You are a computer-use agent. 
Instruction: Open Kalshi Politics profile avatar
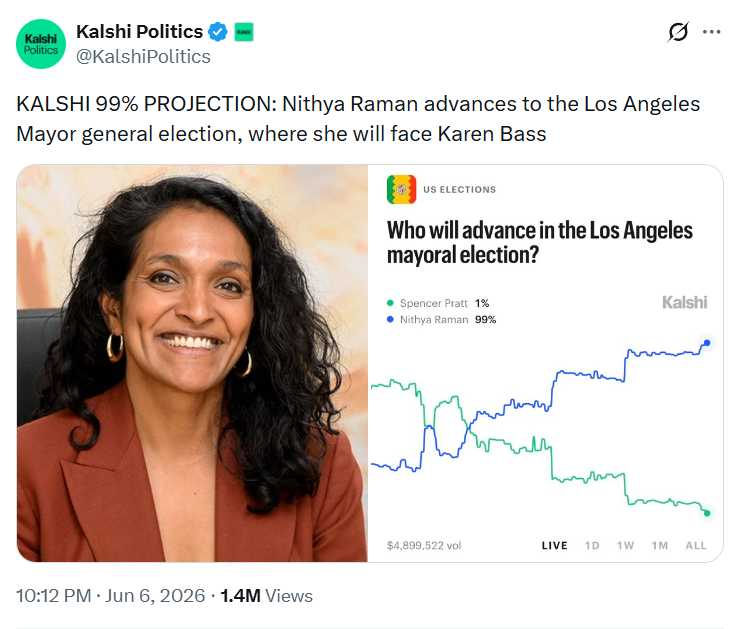[x=41, y=44]
